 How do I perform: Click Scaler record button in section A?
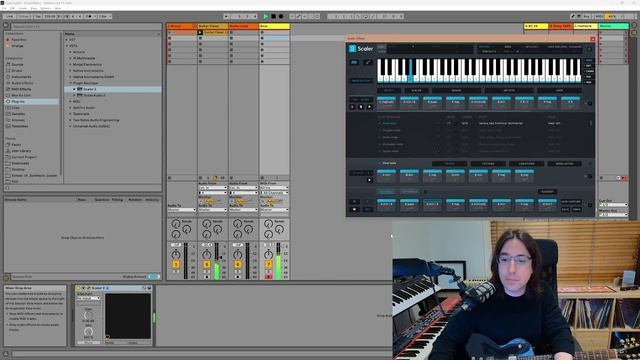click(353, 107)
